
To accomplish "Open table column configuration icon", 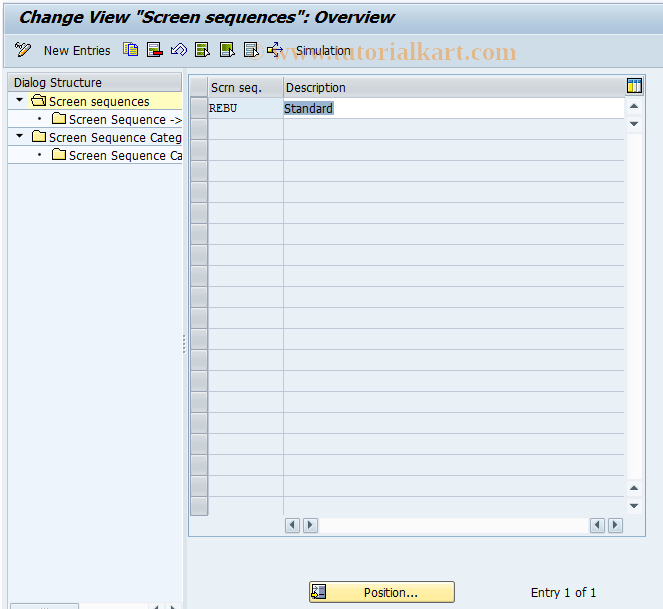I will pos(634,86).
